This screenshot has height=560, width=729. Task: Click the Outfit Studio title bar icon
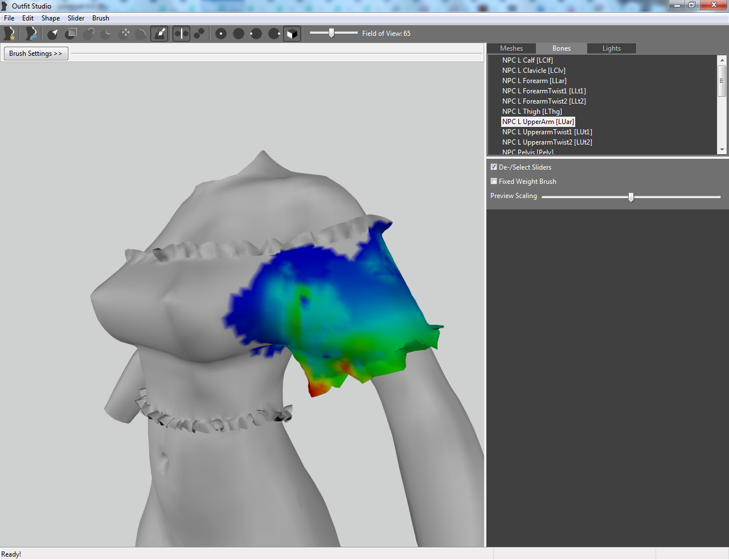pos(5,6)
